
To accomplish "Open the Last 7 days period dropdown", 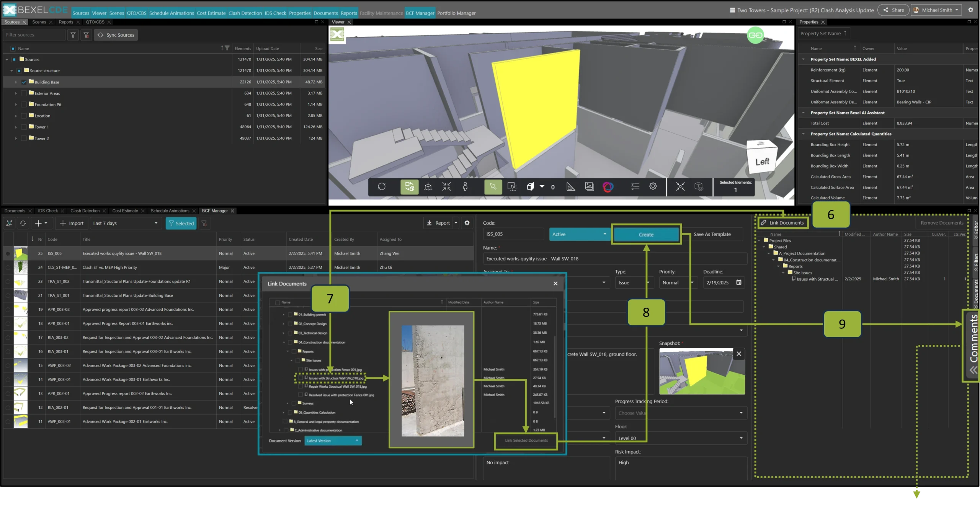I will [x=125, y=223].
